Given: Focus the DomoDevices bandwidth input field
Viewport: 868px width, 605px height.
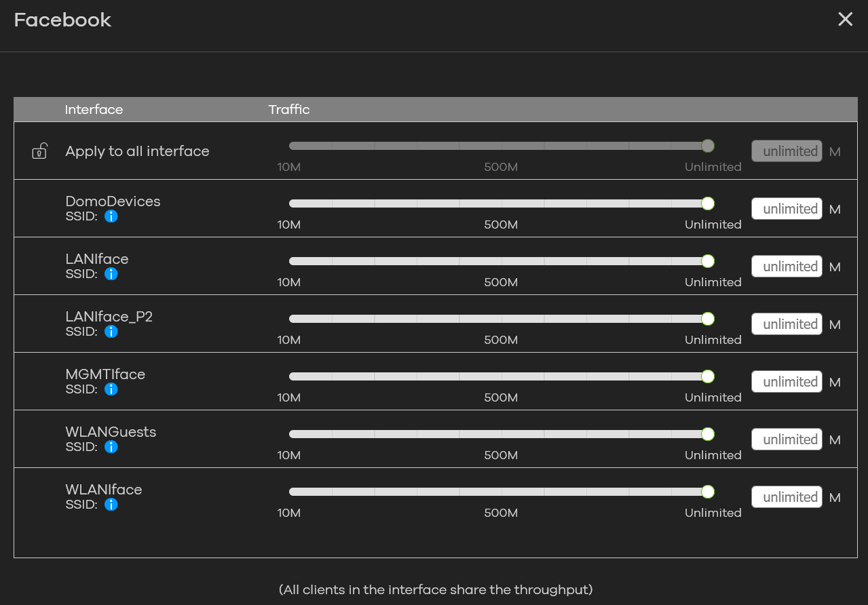Looking at the screenshot, I should (x=787, y=209).
